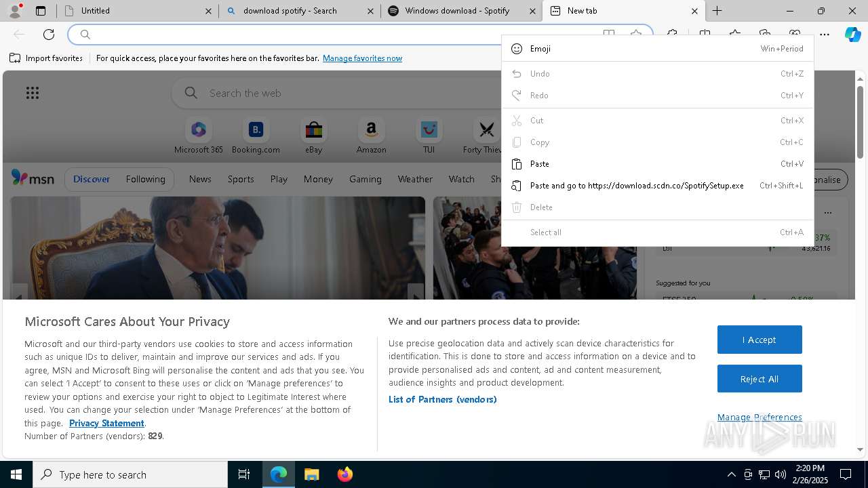This screenshot has height=488, width=868.
Task: Open the Microsoft 365 shortcut
Action: [x=199, y=136]
